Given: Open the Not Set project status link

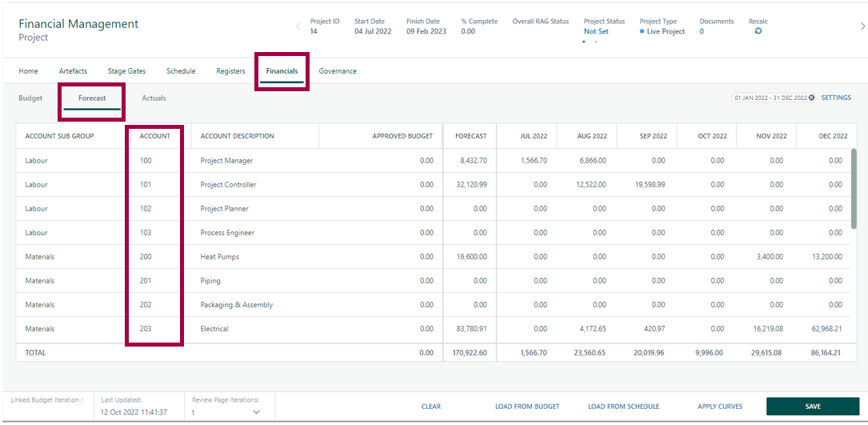Looking at the screenshot, I should pos(596,31).
